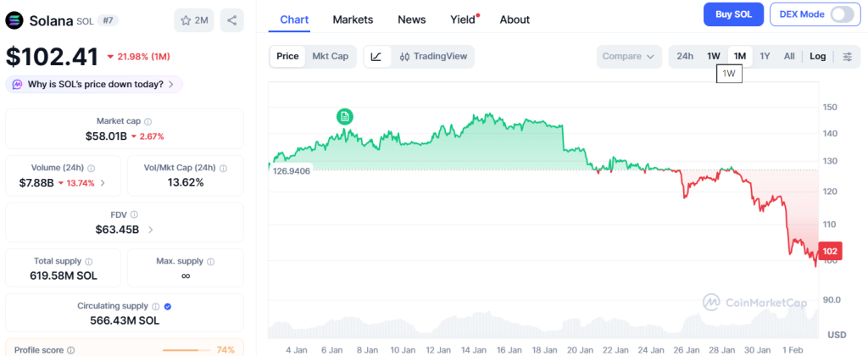This screenshot has width=868, height=356.
Task: Click the Buy SOL button
Action: 733,14
